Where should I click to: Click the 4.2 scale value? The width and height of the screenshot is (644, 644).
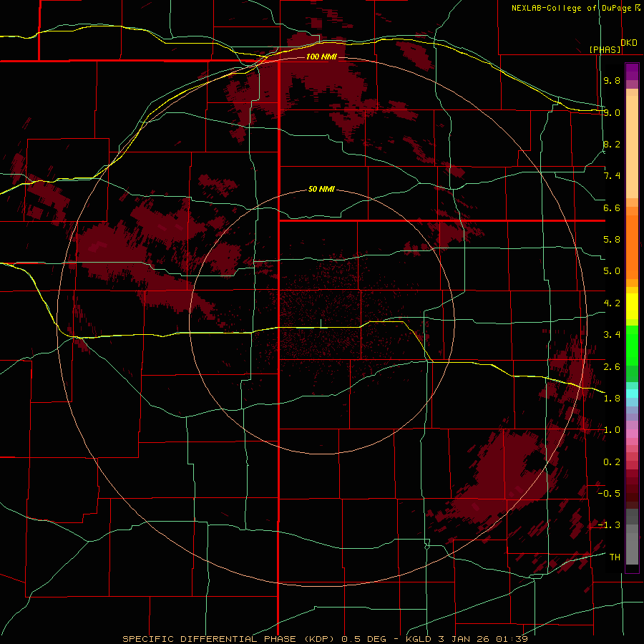pos(612,303)
